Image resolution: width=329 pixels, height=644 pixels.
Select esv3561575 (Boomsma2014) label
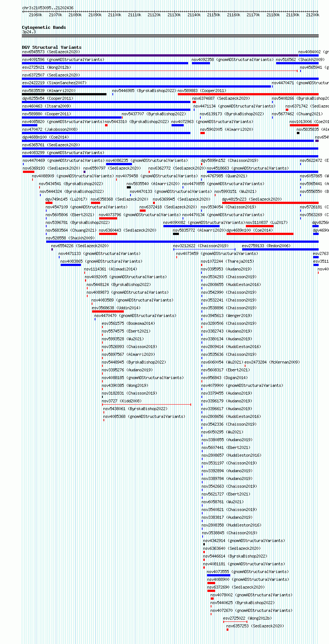click(128, 323)
